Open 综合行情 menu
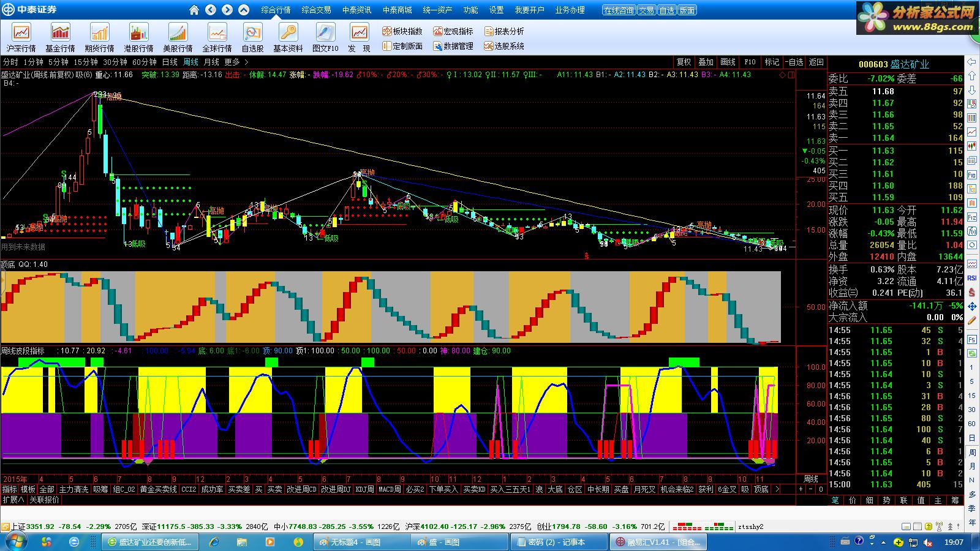This screenshot has height=551, width=980. click(x=276, y=10)
